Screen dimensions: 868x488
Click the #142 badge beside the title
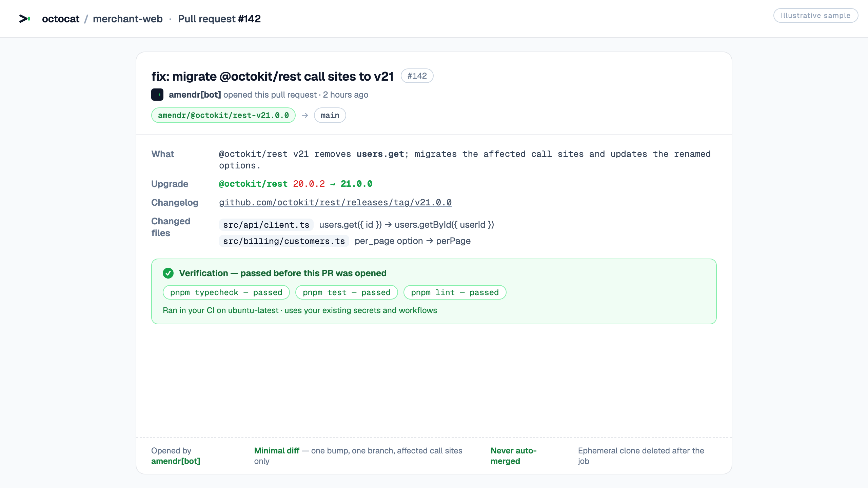[x=417, y=76]
